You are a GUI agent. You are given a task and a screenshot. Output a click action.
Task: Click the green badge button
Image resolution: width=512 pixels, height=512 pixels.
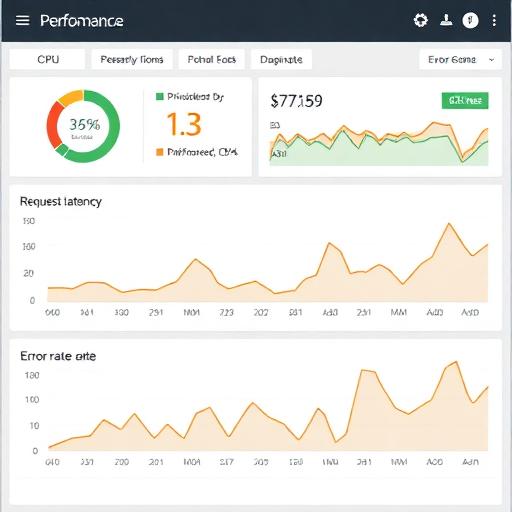click(x=465, y=100)
